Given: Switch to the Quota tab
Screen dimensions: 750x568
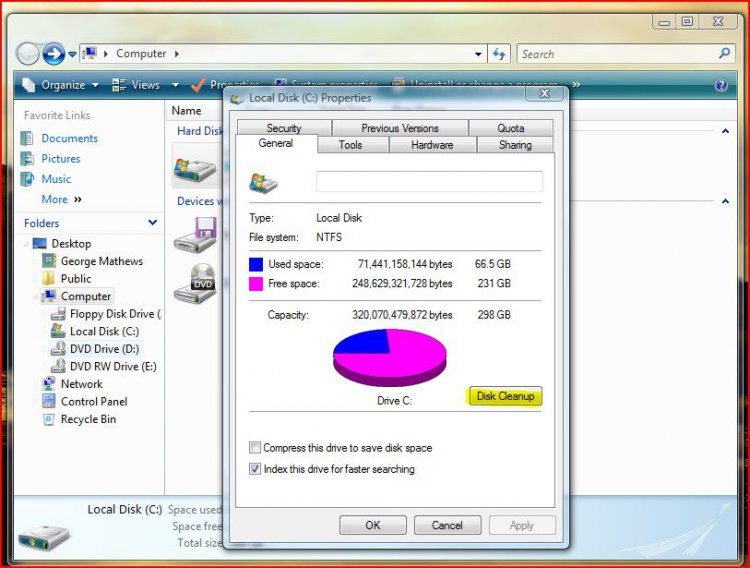Looking at the screenshot, I should (511, 128).
